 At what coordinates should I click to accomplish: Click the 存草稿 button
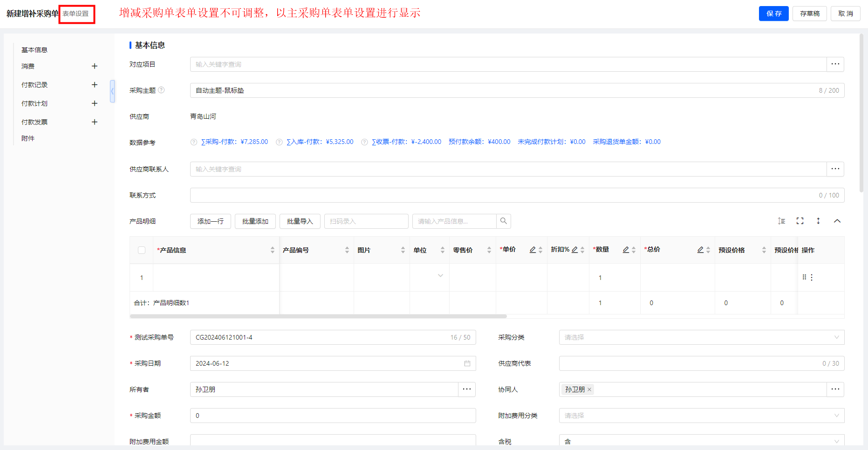[x=810, y=14]
